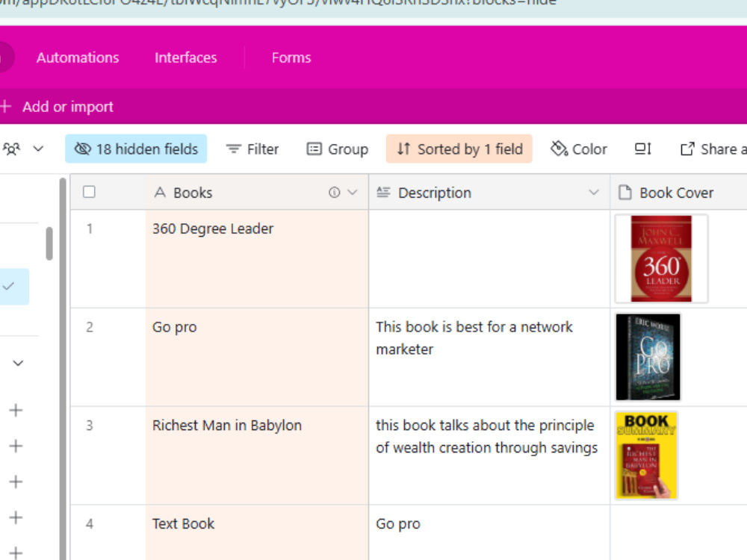Click row number 4
This screenshot has height=560, width=747.
click(90, 524)
